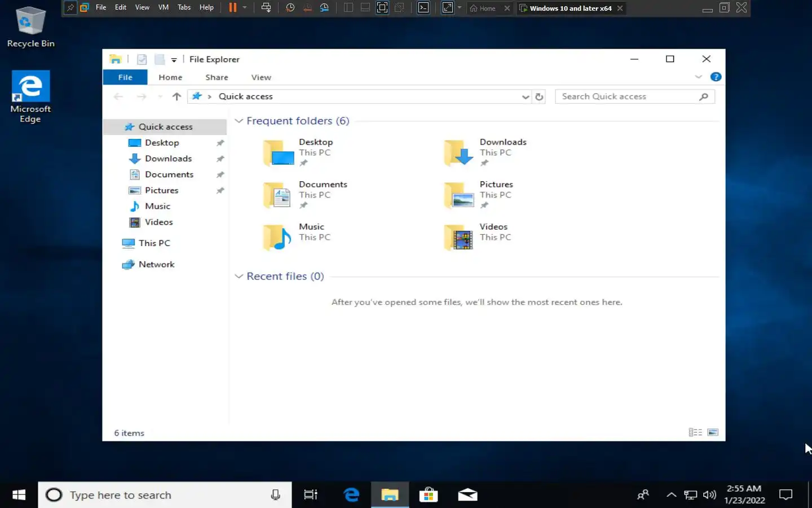Image resolution: width=812 pixels, height=508 pixels.
Task: Open the Recent locations dropdown arrow
Action: (x=160, y=97)
